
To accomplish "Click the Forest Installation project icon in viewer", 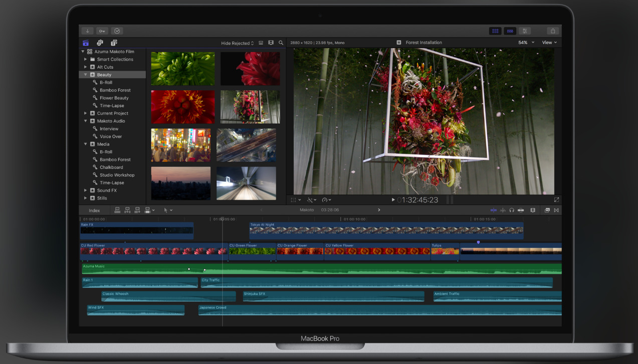I will pos(399,43).
